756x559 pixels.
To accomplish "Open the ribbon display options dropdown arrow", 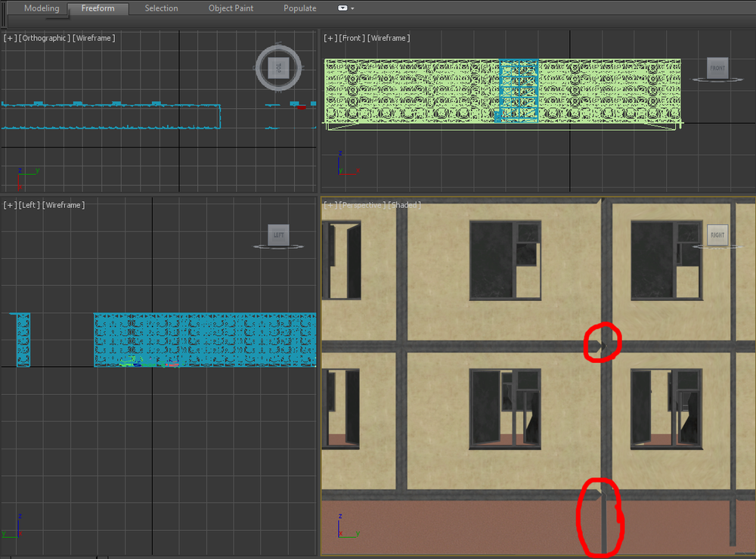I will click(352, 8).
